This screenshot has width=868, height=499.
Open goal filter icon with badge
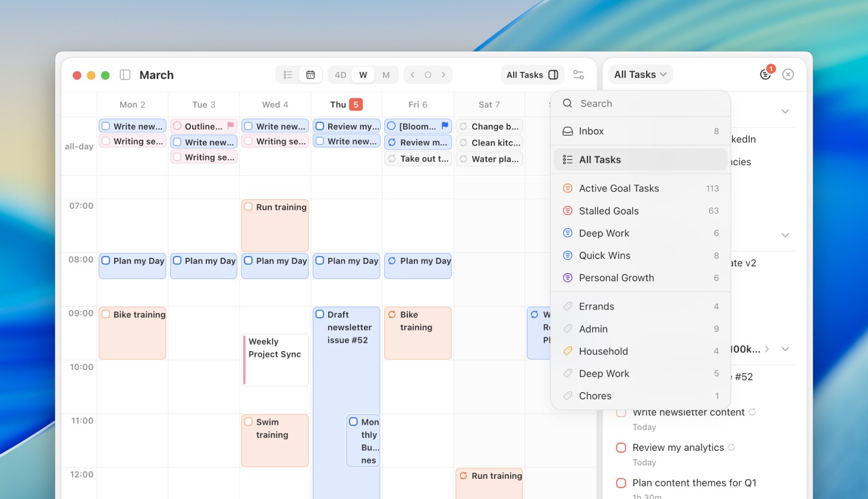coord(766,74)
